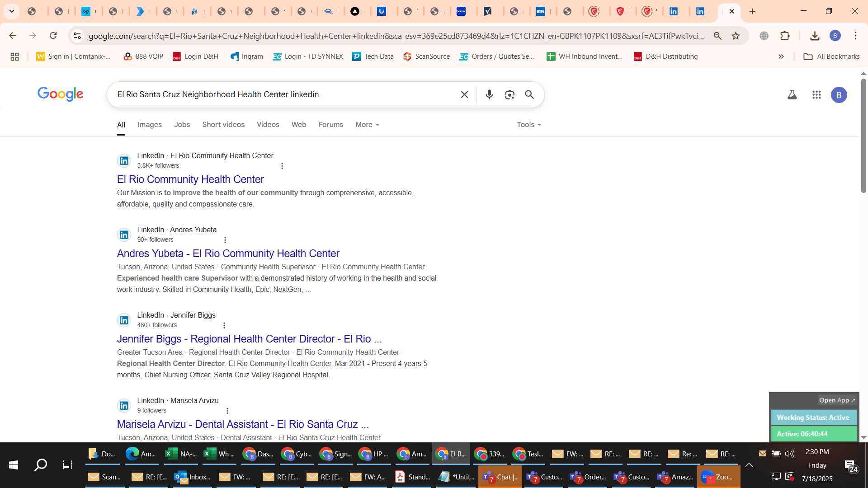Viewport: 868px width, 488px height.
Task: Open more options for Marisela Arvizu result
Action: (x=227, y=411)
